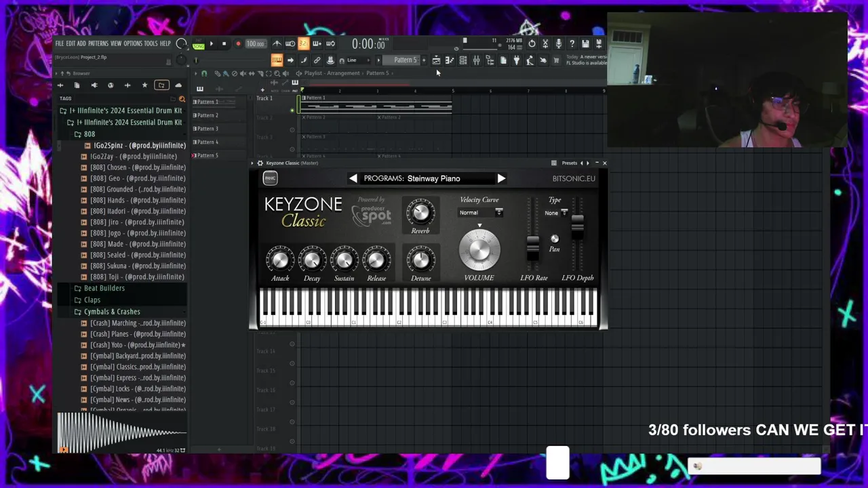
Task: Select the browser globe tab icon
Action: click(111, 85)
